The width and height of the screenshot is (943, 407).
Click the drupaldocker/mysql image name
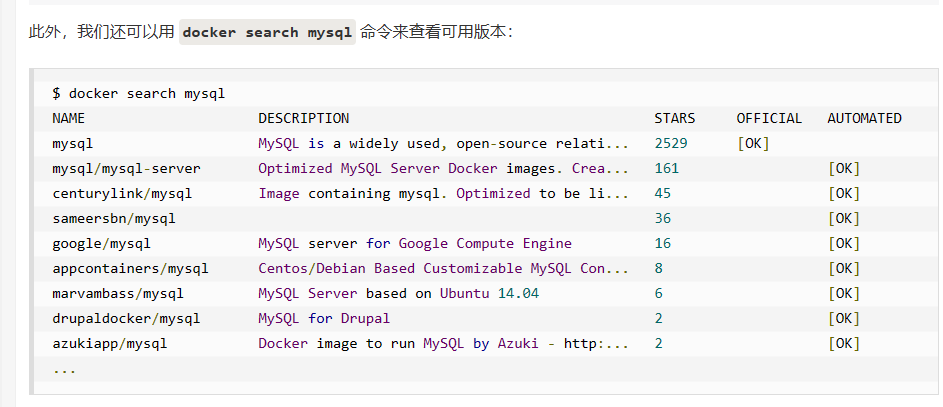tap(126, 318)
